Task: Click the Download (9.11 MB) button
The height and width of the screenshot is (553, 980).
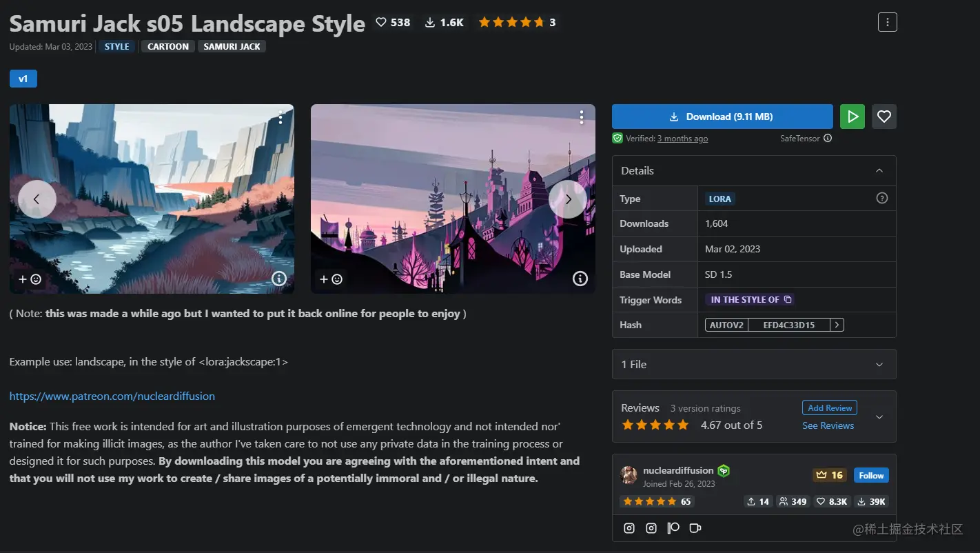Action: click(x=722, y=117)
